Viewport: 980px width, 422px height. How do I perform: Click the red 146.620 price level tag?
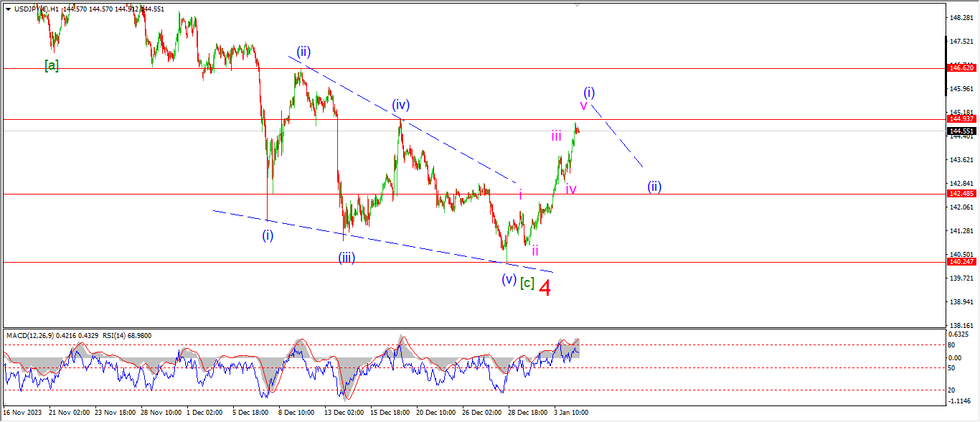click(x=961, y=68)
